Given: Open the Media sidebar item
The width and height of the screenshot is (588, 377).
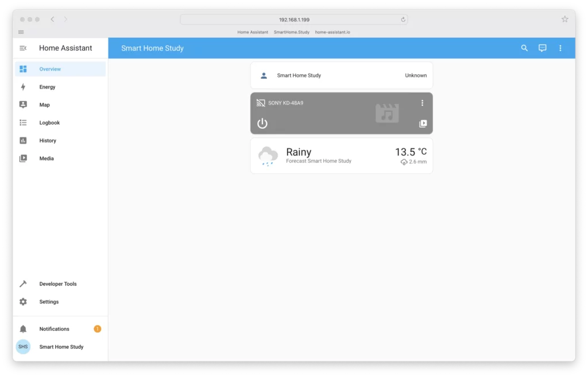Looking at the screenshot, I should coord(60,159).
